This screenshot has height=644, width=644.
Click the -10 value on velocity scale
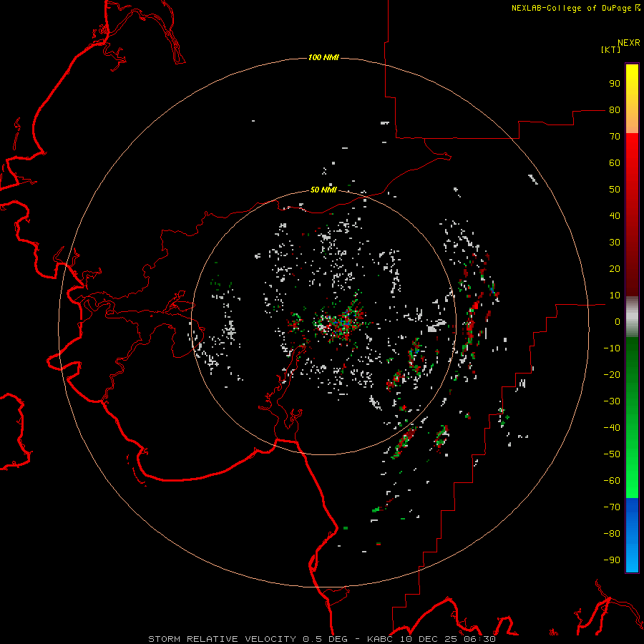[612, 348]
